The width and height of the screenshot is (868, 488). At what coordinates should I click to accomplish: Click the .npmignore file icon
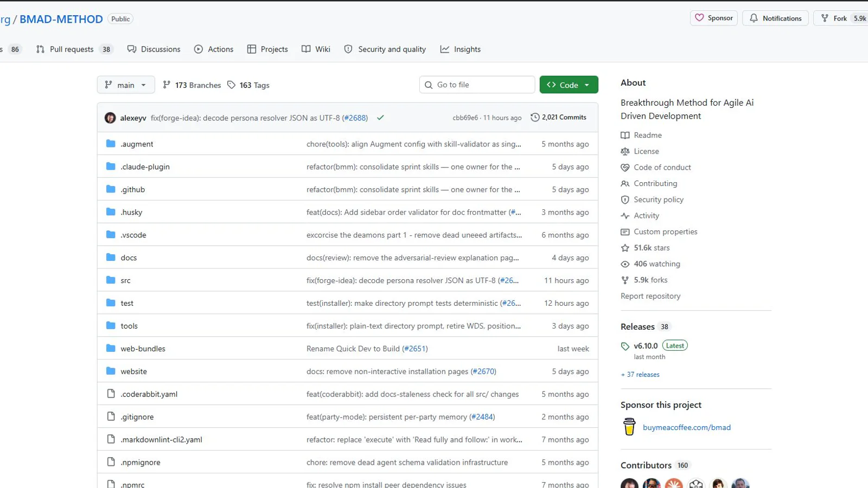tap(111, 462)
